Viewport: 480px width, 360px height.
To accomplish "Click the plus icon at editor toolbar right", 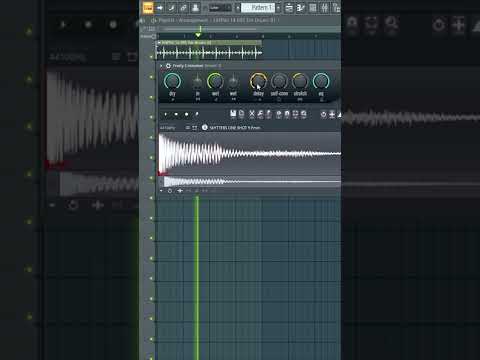I will [332, 115].
